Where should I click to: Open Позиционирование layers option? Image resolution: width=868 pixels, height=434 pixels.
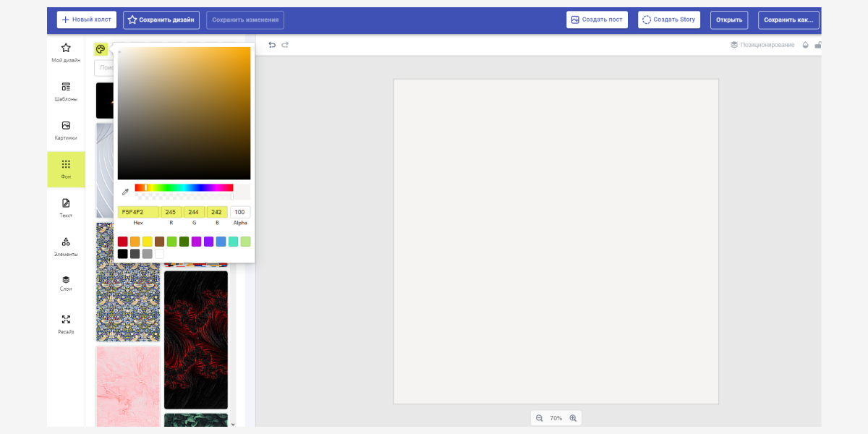[762, 45]
